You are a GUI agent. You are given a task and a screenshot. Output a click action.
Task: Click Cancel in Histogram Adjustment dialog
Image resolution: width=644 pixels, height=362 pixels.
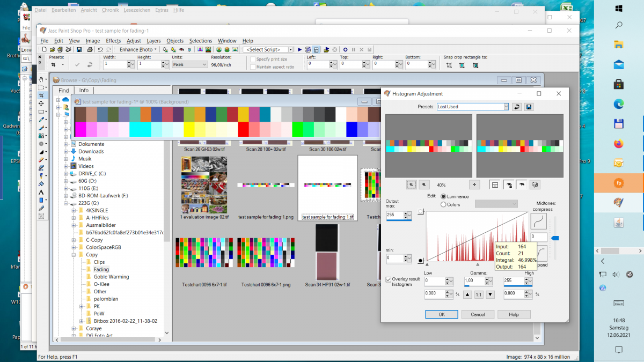click(478, 314)
